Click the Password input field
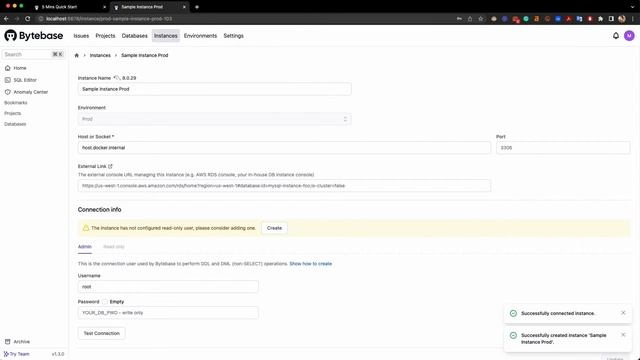 (x=168, y=313)
